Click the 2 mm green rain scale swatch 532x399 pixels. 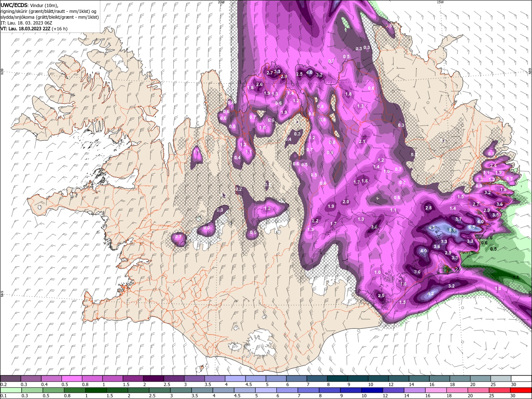click(138, 390)
